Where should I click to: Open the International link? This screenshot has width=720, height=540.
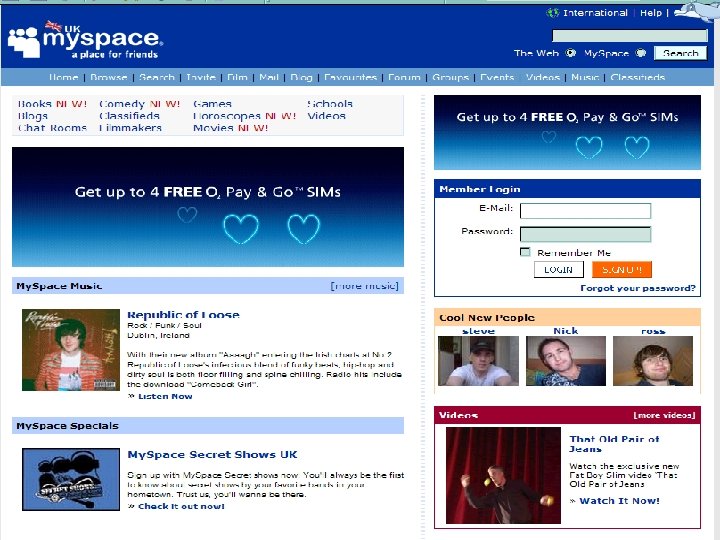pos(595,13)
